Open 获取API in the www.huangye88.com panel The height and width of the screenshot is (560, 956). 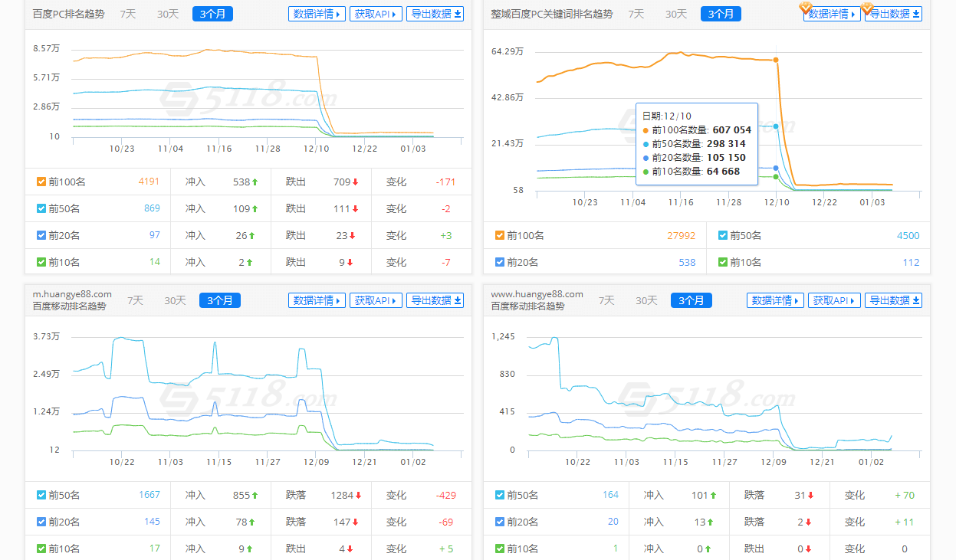pos(834,300)
